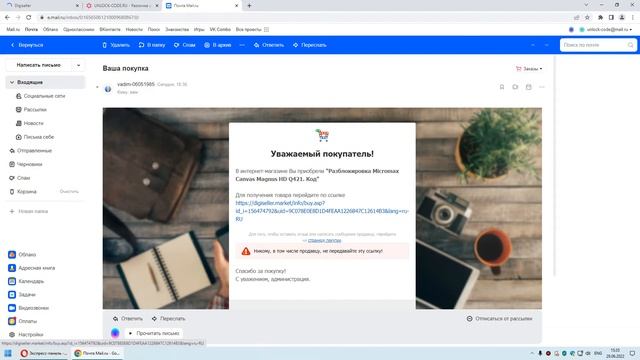Viewport: 640px width, 360px height.
Task: Bookmark this page with the star icon
Action: 587,18
